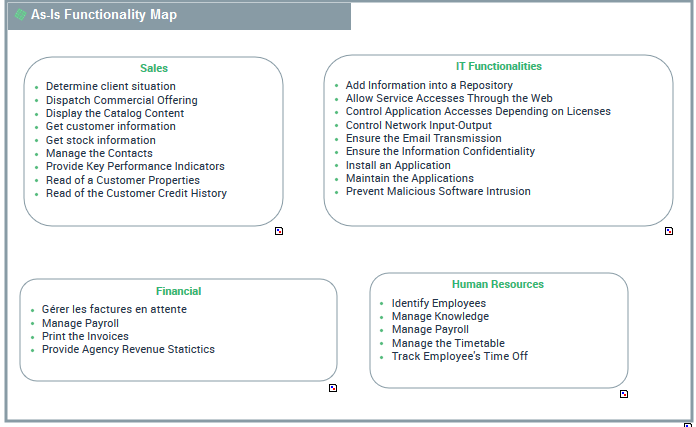Click 'Manage the Timetable' in Human Resources
The width and height of the screenshot is (696, 427).
[447, 343]
